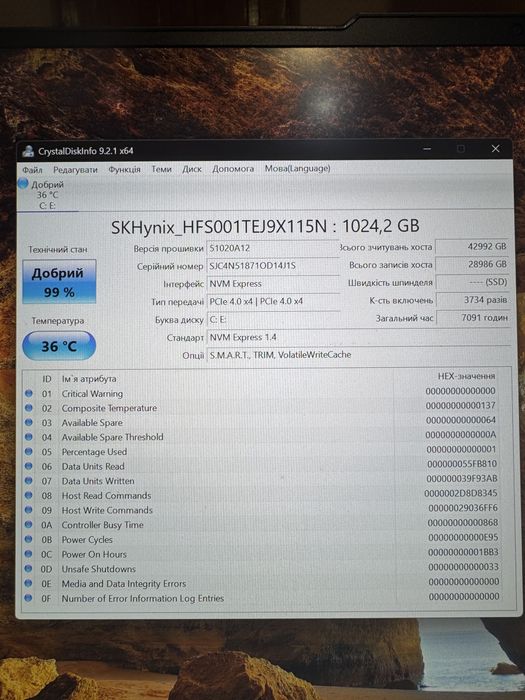Select the Composite Temperature attribute name

[x=109, y=408]
